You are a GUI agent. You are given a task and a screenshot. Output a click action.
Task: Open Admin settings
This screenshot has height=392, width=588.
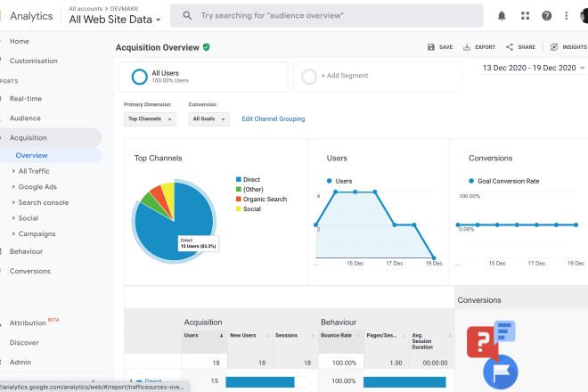[x=20, y=363]
